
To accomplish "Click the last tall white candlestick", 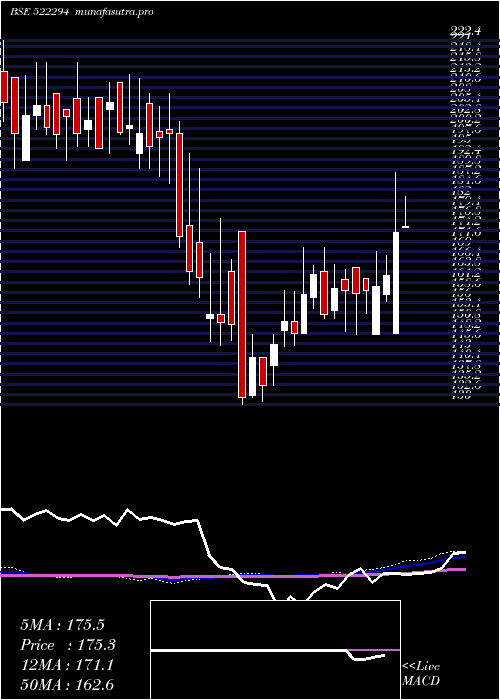I will [x=396, y=283].
